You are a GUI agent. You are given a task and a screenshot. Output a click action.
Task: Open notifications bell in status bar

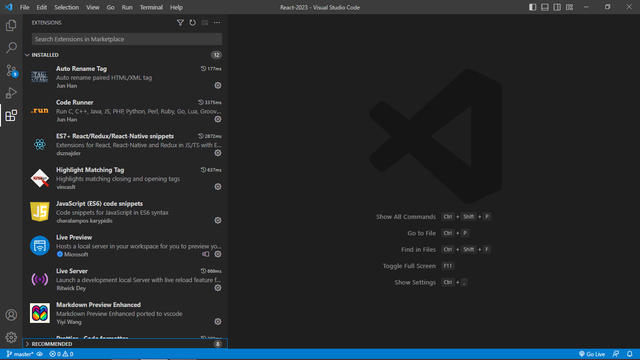[630, 354]
